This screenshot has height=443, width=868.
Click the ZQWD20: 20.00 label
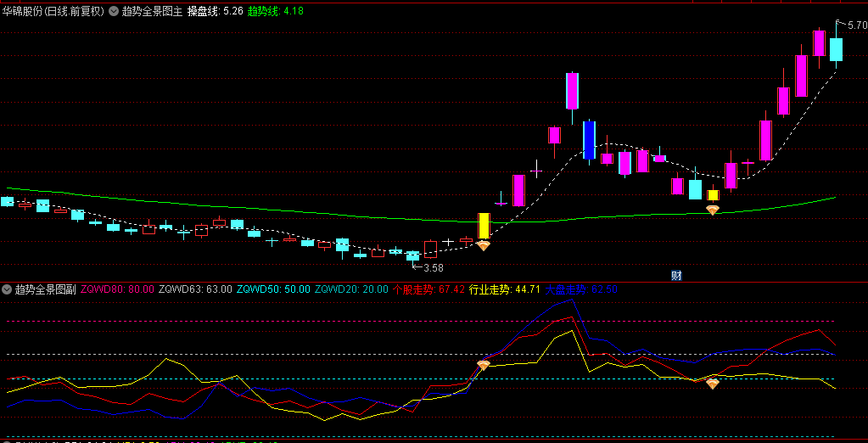(x=351, y=289)
